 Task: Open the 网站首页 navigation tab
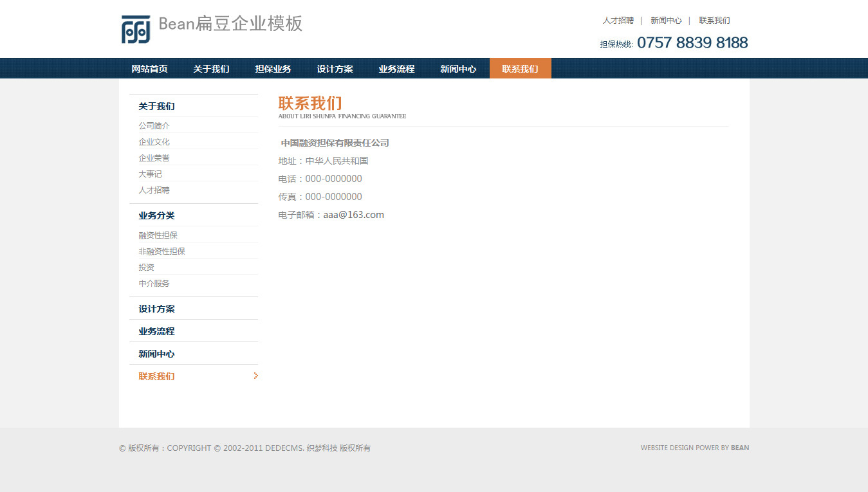tap(149, 69)
